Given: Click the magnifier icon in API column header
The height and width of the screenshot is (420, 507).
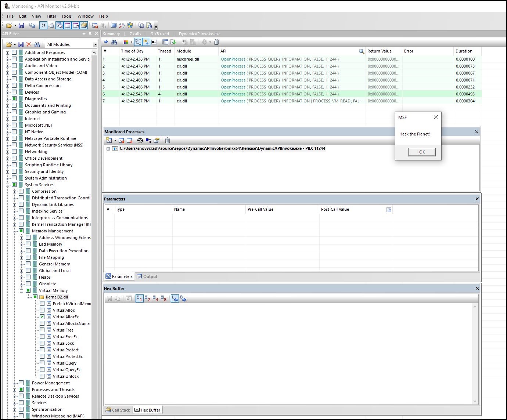Looking at the screenshot, I should click(362, 51).
